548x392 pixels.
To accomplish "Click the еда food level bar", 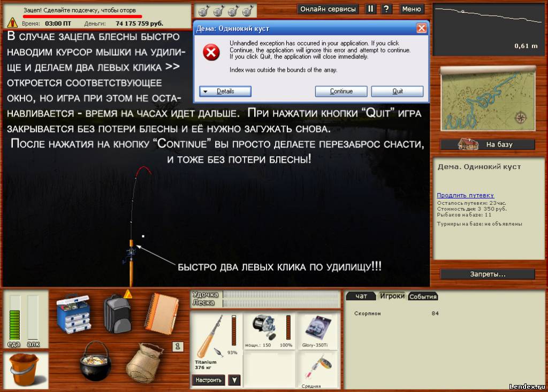I will [x=15, y=317].
